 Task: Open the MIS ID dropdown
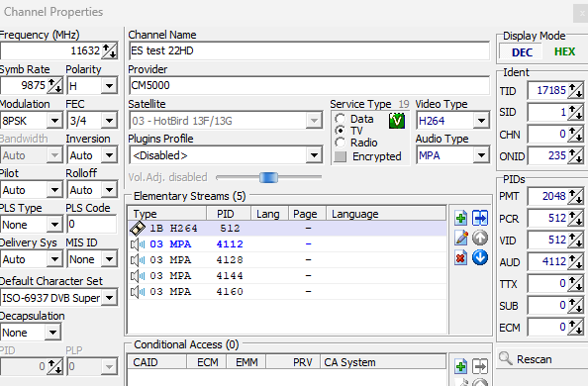coord(109,259)
